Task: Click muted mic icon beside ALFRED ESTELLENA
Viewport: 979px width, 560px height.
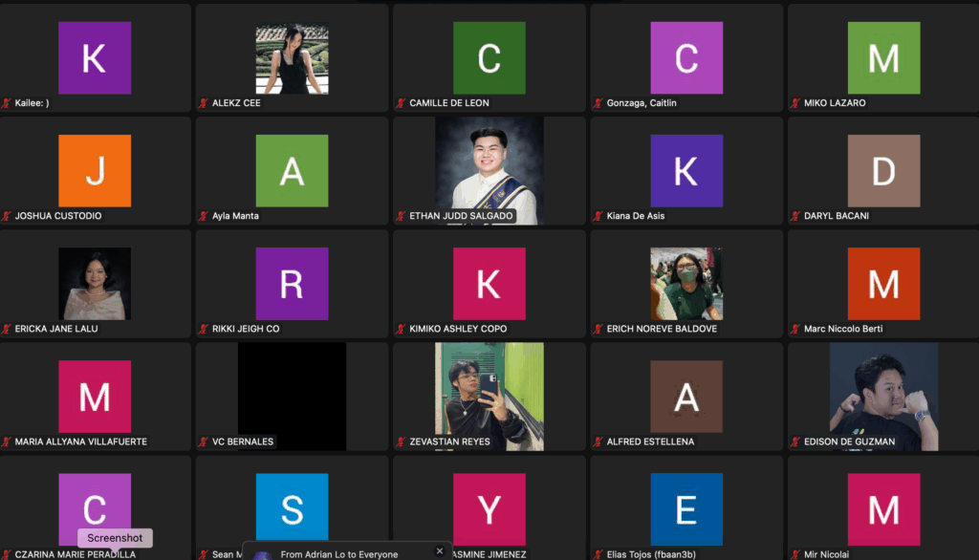Action: 598,442
